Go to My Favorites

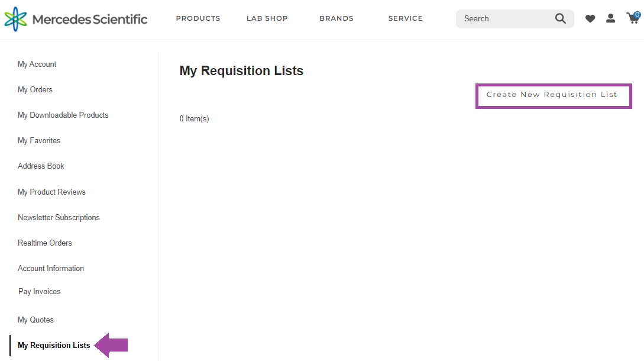click(x=38, y=140)
